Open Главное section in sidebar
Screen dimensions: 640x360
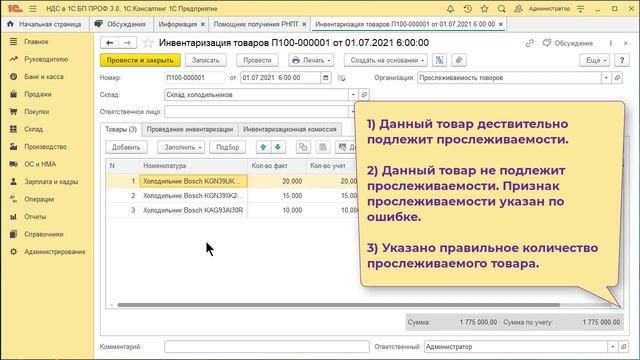pos(36,42)
